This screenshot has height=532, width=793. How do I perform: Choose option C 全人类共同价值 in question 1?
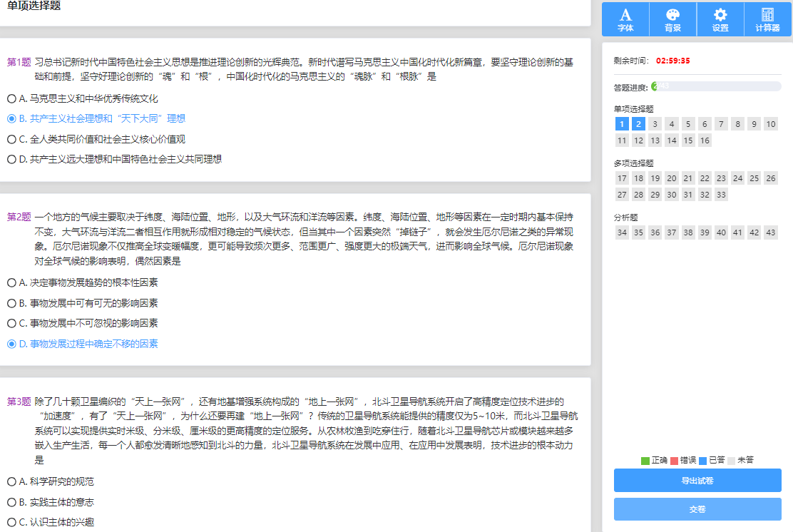click(x=11, y=139)
